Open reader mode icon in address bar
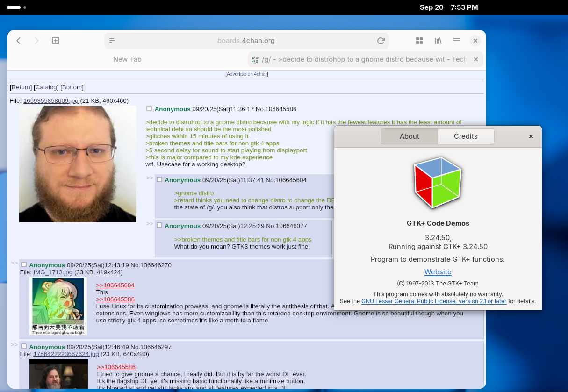 (x=112, y=41)
